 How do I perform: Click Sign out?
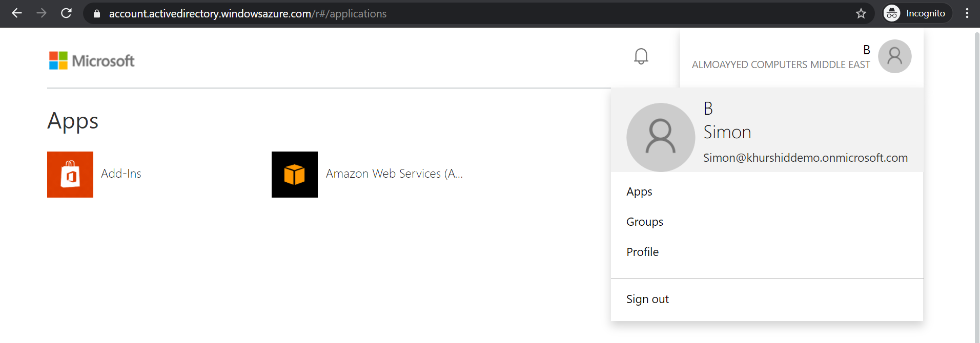tap(647, 299)
